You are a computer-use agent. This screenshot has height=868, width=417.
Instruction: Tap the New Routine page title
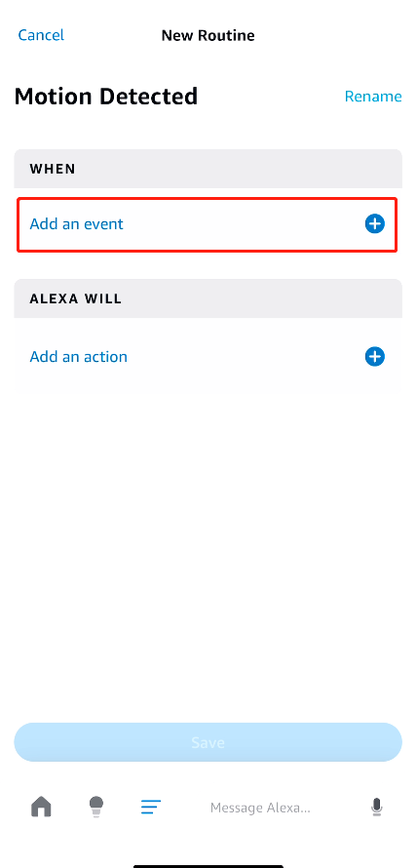208,36
